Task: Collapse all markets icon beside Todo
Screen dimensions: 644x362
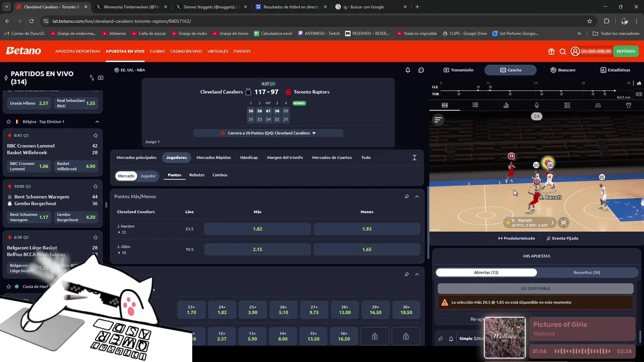Action: tap(415, 157)
